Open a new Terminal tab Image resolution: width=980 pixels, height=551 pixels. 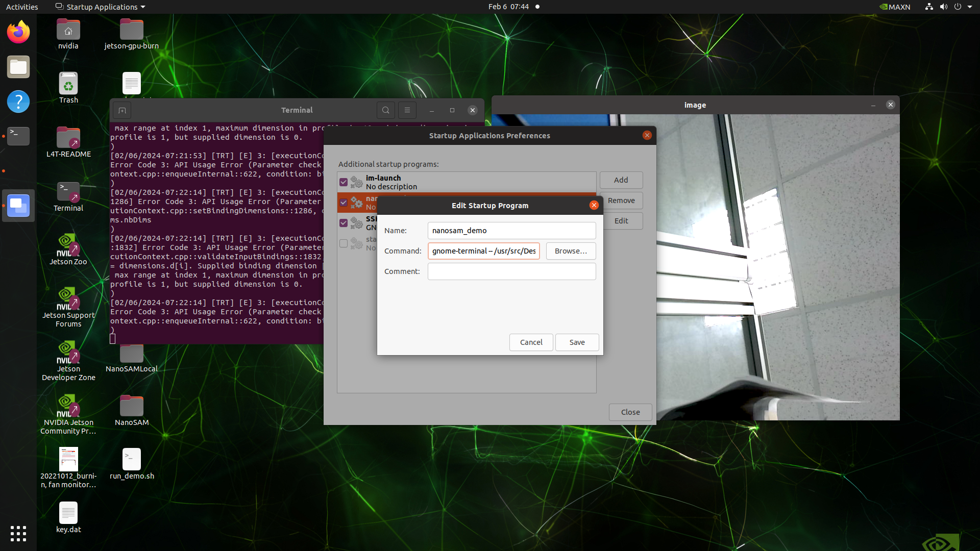tap(122, 110)
